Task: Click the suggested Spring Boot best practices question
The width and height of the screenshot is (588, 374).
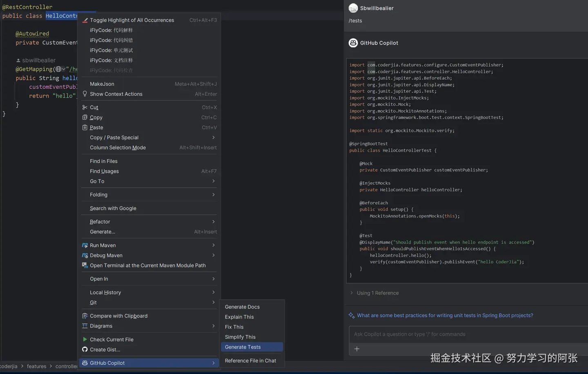Action: (445, 315)
